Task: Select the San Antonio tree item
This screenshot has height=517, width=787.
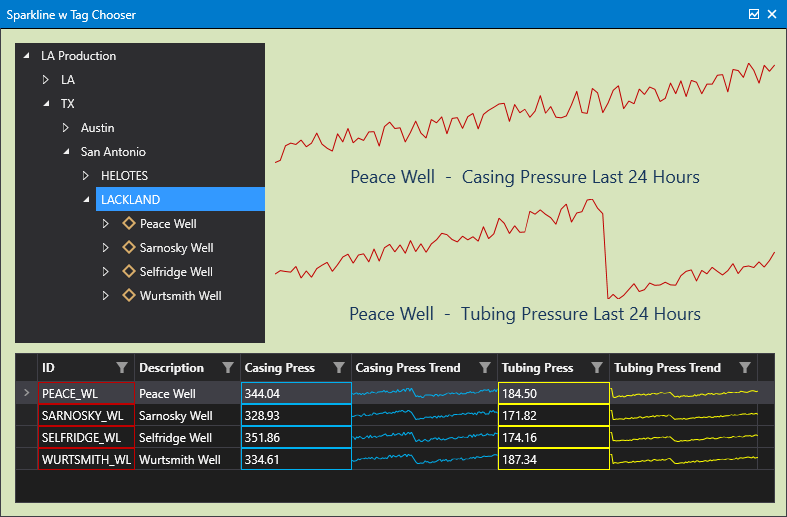Action: tap(113, 152)
